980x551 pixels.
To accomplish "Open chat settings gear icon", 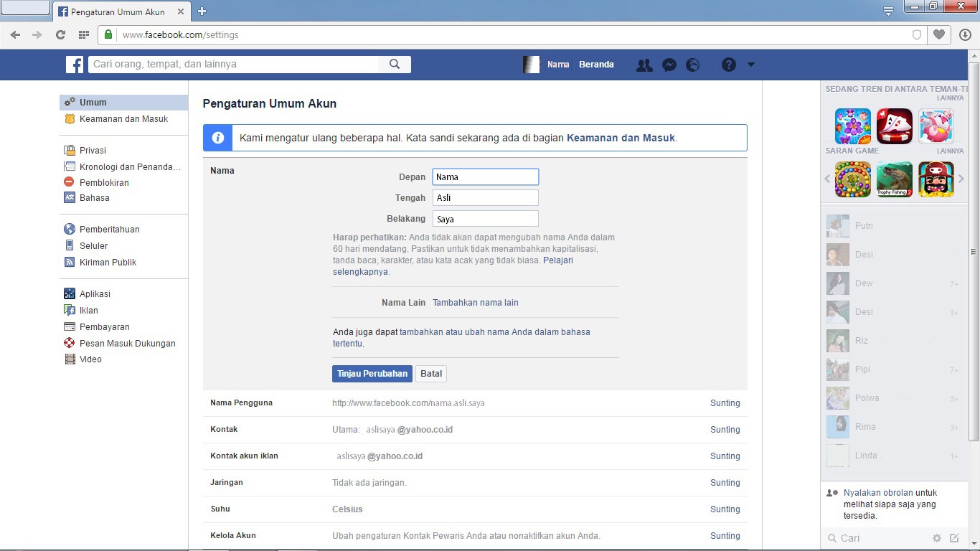I will (x=937, y=538).
